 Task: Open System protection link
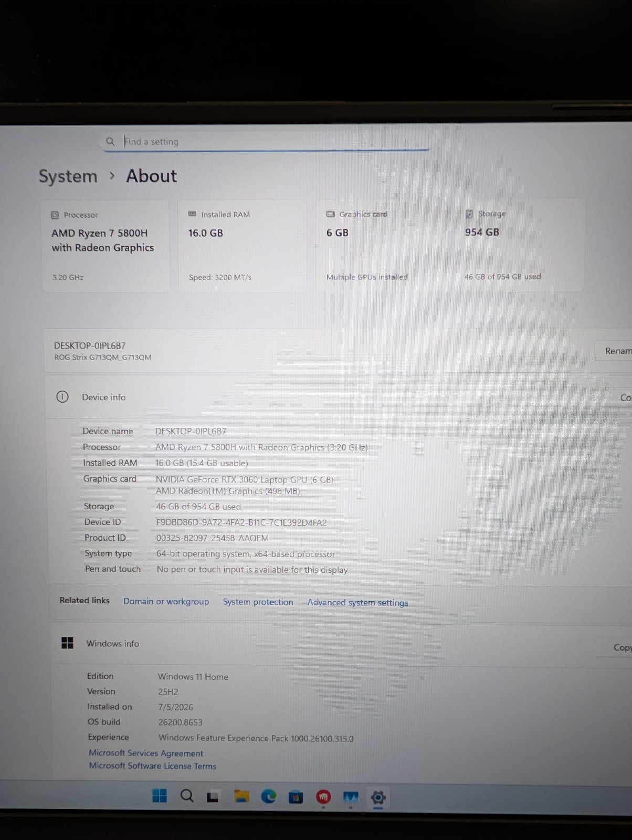point(258,602)
